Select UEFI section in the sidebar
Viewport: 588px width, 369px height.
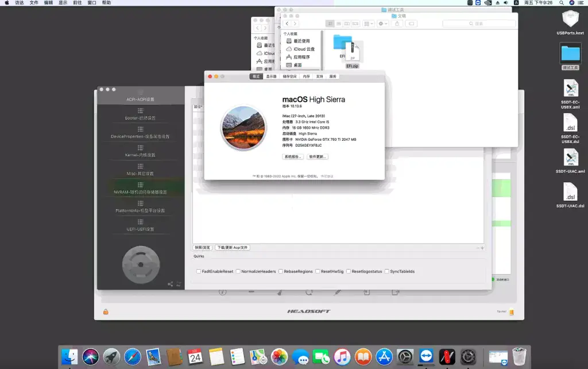140,225
